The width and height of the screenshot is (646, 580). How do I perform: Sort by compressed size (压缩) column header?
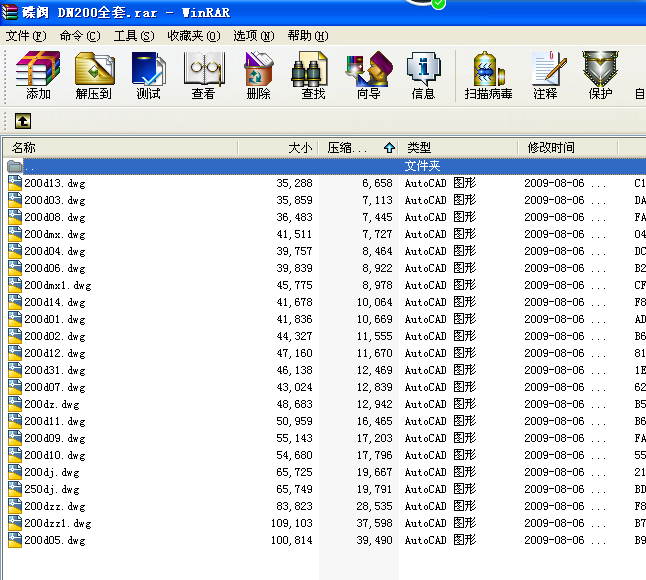pyautogui.click(x=348, y=147)
